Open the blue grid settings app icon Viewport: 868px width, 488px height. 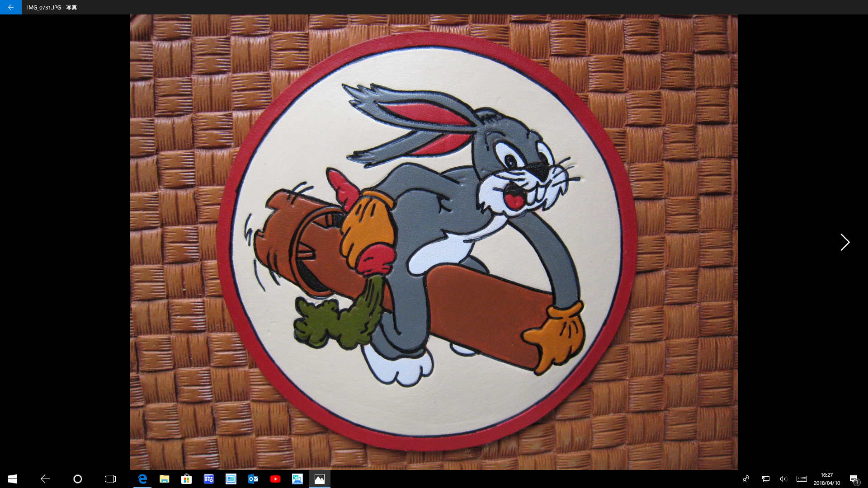pos(208,479)
